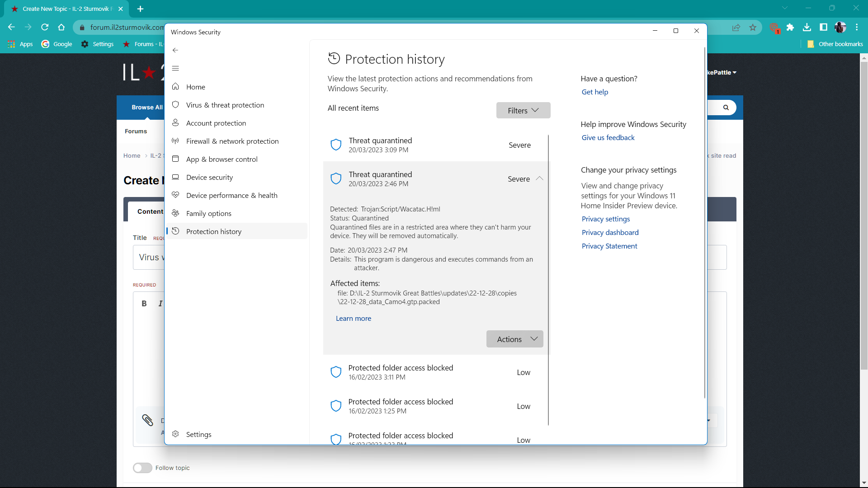
Task: Click Home breadcrumb on forum
Action: coord(132,155)
